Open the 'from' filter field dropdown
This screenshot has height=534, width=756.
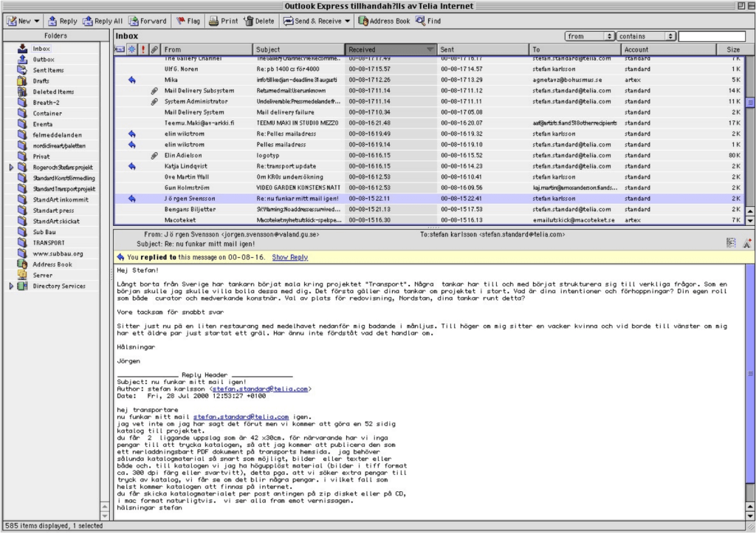point(589,35)
